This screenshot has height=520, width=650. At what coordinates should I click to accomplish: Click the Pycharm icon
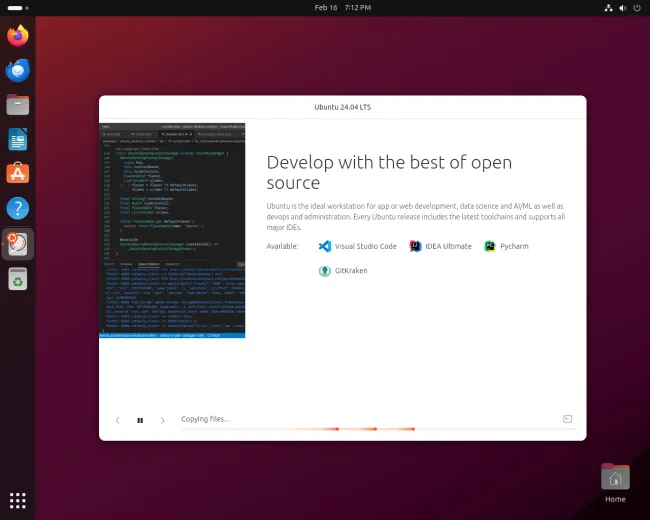(490, 246)
